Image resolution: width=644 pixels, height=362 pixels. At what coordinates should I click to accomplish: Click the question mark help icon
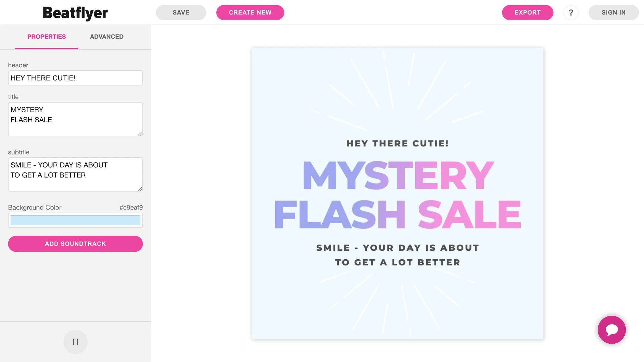point(571,13)
